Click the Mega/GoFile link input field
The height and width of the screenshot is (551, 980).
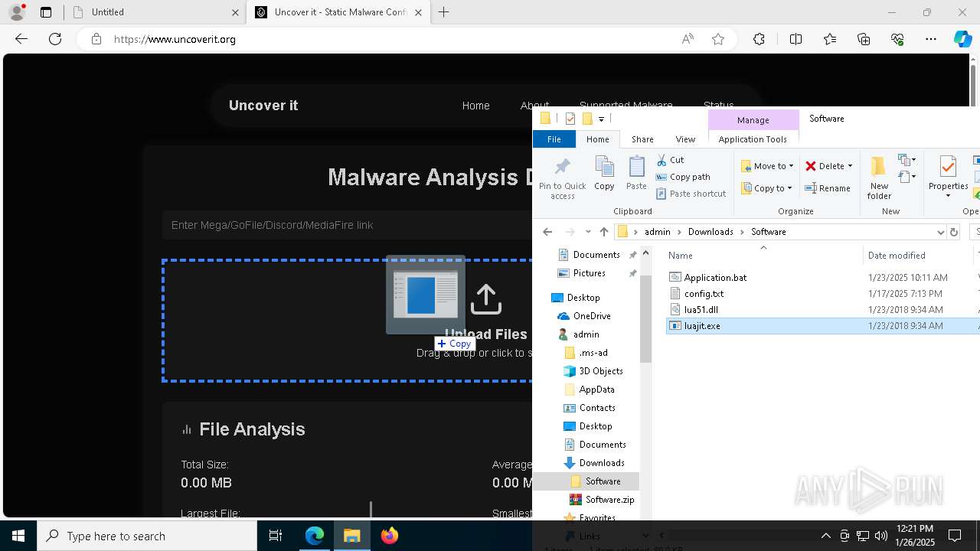coord(347,225)
